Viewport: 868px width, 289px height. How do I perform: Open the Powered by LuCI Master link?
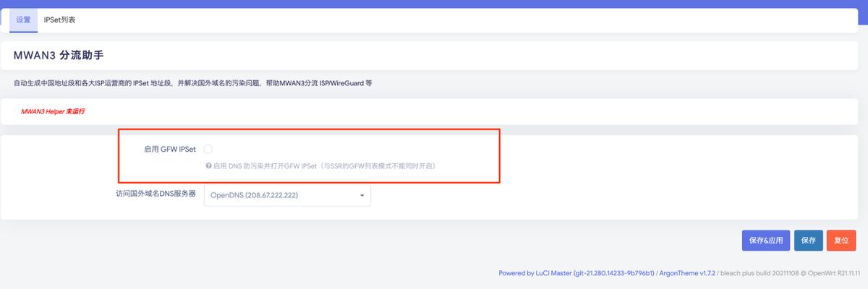[576, 273]
